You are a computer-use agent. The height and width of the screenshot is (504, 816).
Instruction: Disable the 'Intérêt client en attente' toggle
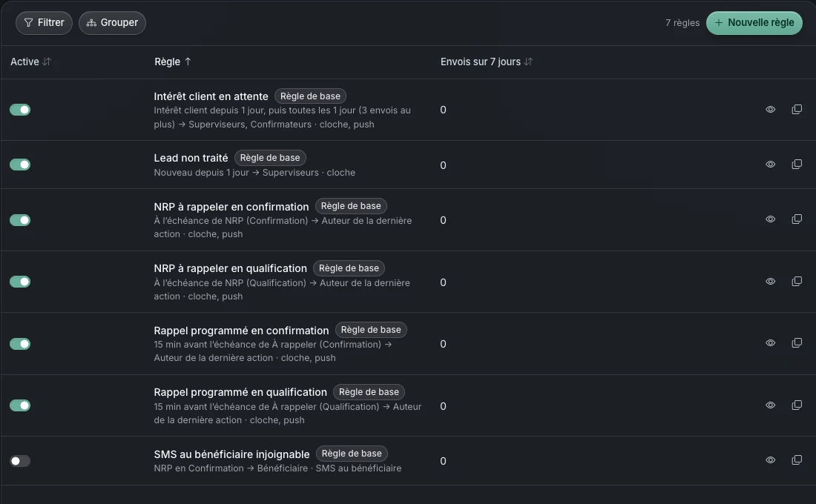click(20, 110)
